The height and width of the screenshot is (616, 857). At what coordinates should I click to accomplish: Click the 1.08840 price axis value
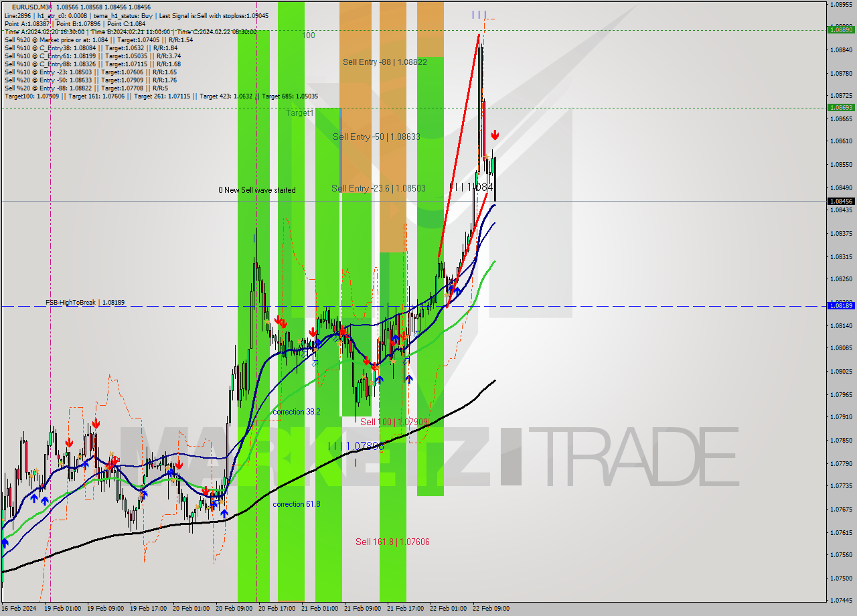841,50
